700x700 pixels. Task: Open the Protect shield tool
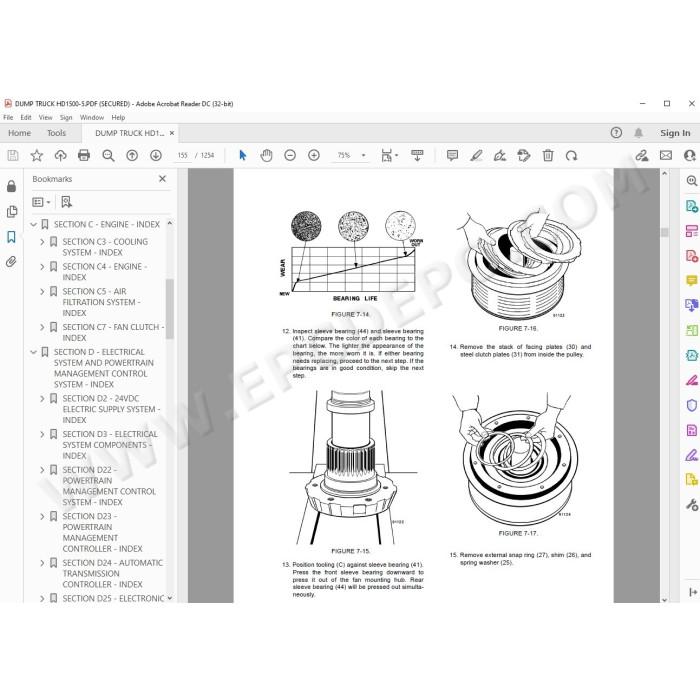click(x=692, y=405)
